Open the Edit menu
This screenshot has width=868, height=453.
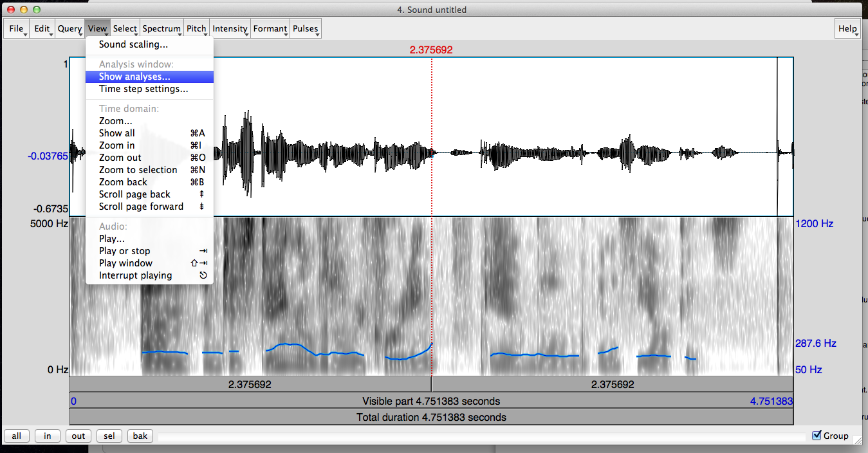(42, 28)
